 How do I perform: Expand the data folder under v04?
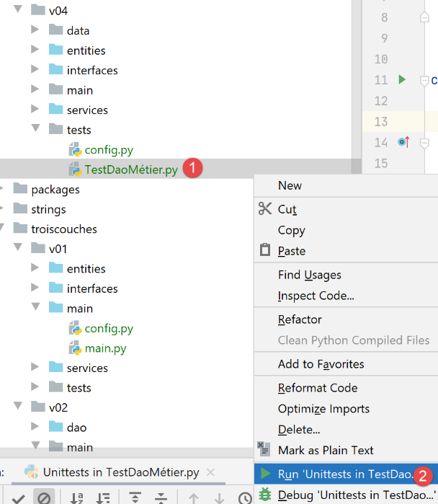click(35, 30)
